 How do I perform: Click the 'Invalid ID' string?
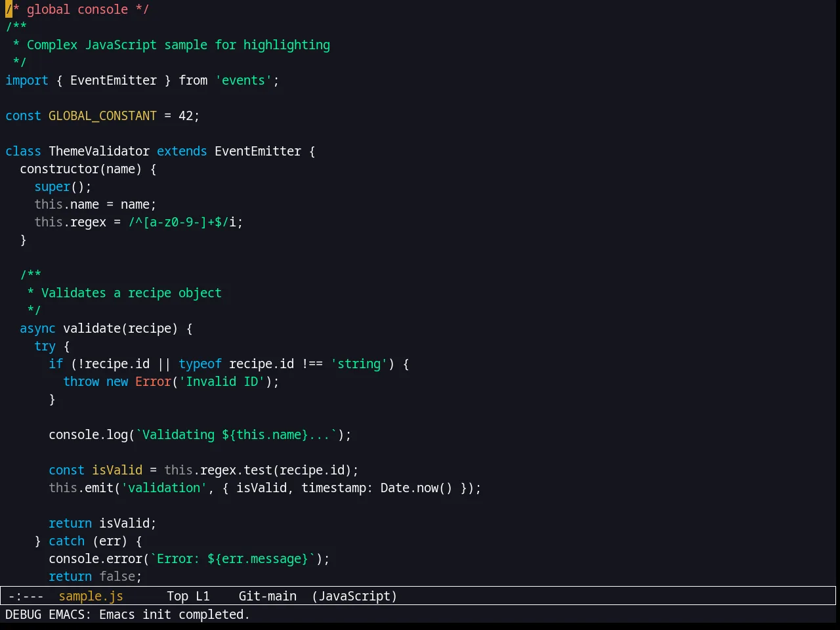[x=222, y=381]
